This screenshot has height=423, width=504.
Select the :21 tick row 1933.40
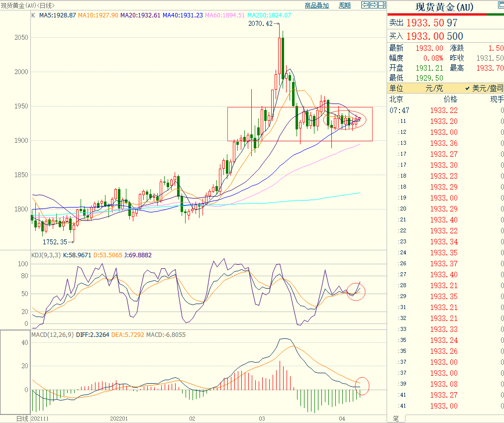445,220
